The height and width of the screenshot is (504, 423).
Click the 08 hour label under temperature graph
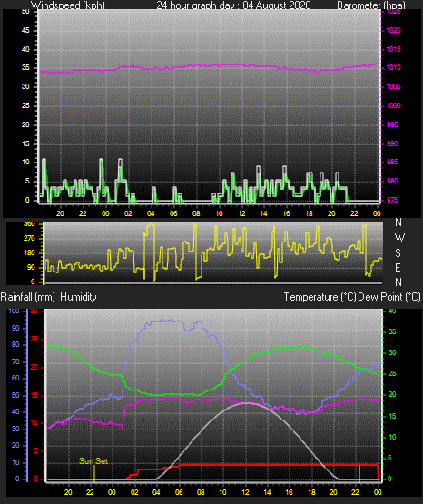click(201, 492)
